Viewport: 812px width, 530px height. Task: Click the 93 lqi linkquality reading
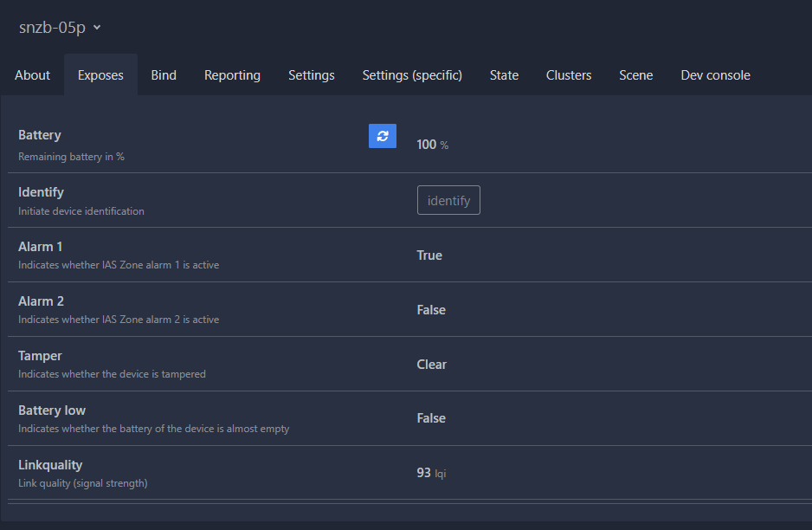[431, 473]
